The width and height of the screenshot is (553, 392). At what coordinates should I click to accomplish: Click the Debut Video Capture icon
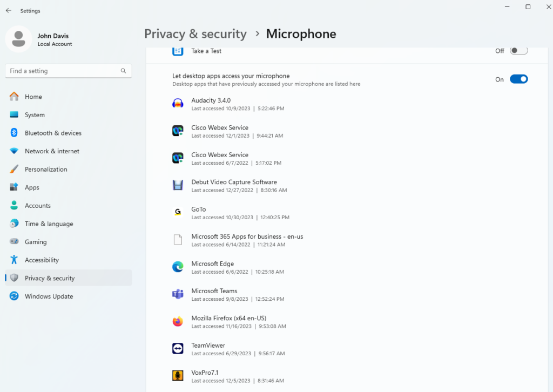point(178,185)
